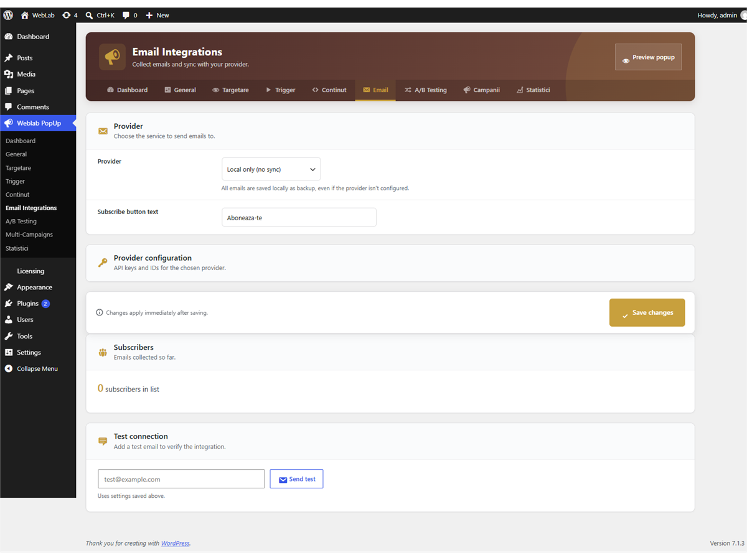
Task: Click the Subscribe button text field
Action: [299, 218]
